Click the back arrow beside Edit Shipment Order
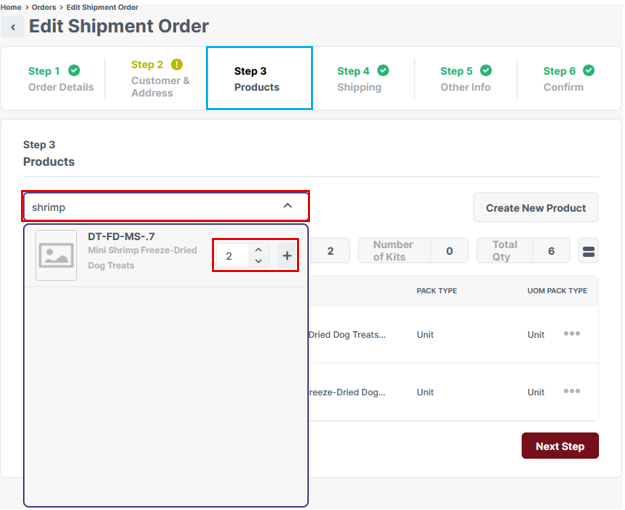This screenshot has width=625, height=510. click(14, 28)
